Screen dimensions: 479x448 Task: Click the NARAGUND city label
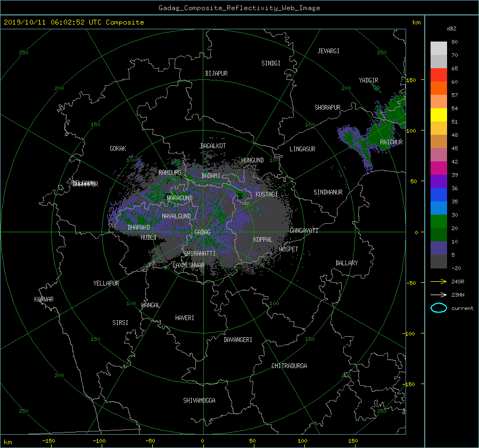pyautogui.click(x=180, y=198)
